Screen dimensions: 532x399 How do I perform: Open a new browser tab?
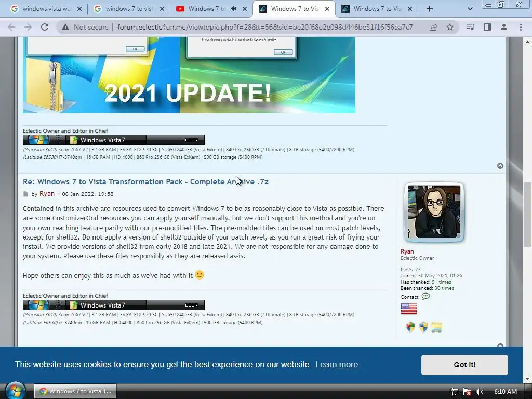(430, 9)
